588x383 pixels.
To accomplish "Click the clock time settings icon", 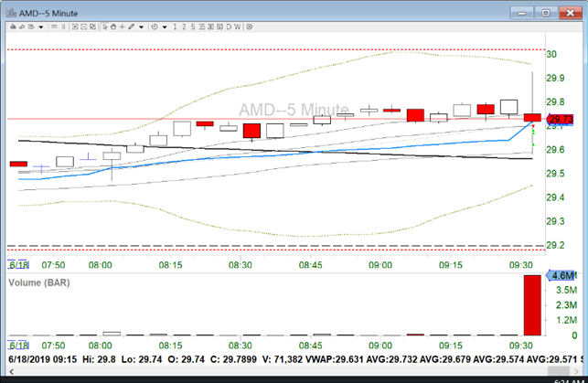I will pyautogui.click(x=155, y=27).
